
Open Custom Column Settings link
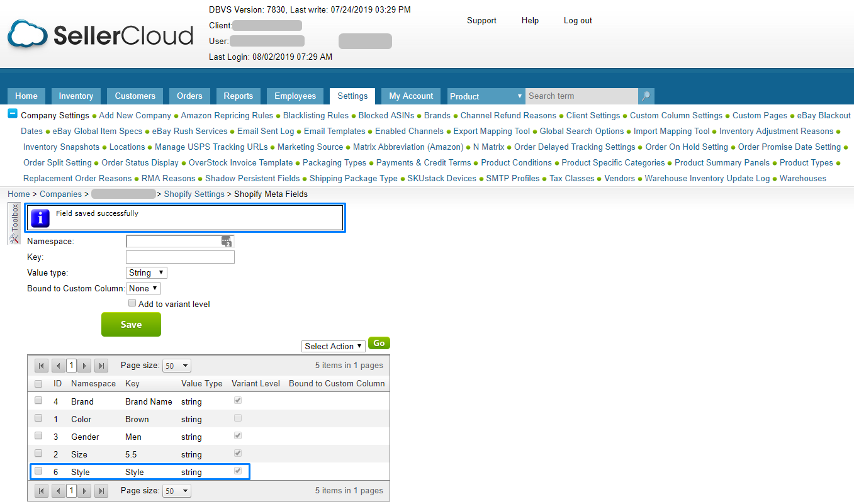tap(676, 115)
